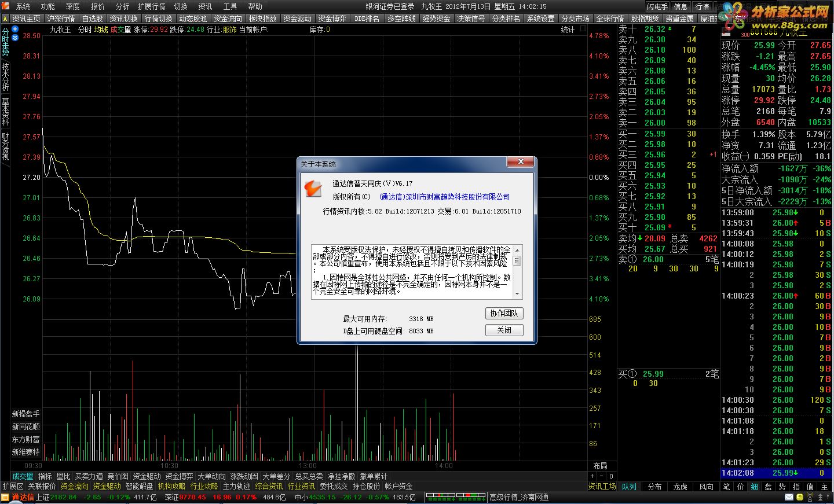Switch to the 大单动向 indicator tab
Image resolution: width=834 pixels, height=504 pixels.
pyautogui.click(x=212, y=476)
